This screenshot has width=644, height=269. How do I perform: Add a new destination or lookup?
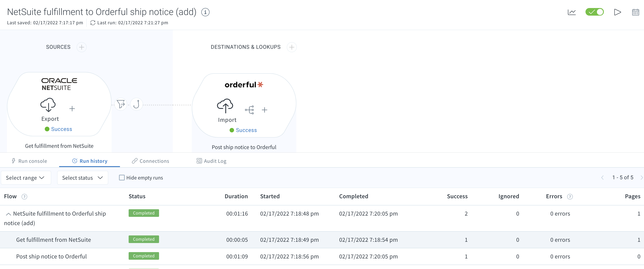(x=291, y=47)
